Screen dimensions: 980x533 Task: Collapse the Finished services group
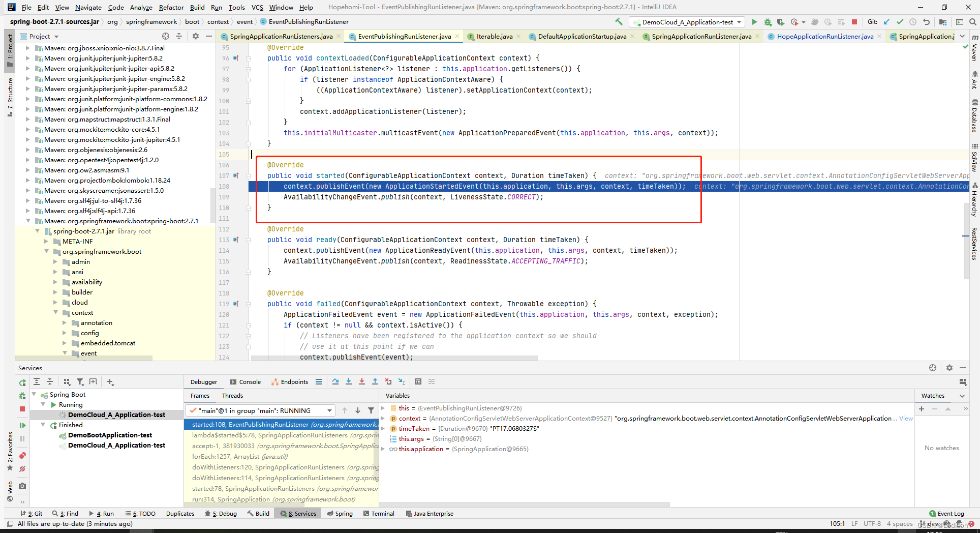[x=43, y=425]
